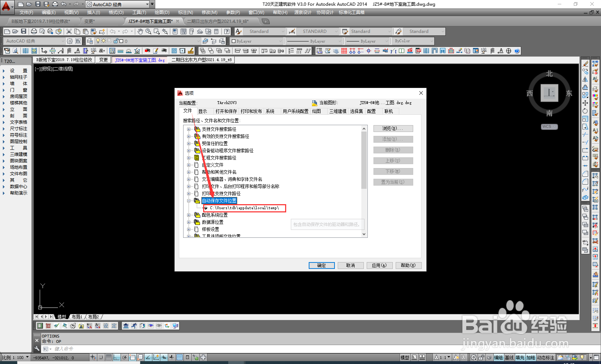601x364 pixels.
Task: Switch to 显示 tab in Options dialog
Action: (203, 111)
